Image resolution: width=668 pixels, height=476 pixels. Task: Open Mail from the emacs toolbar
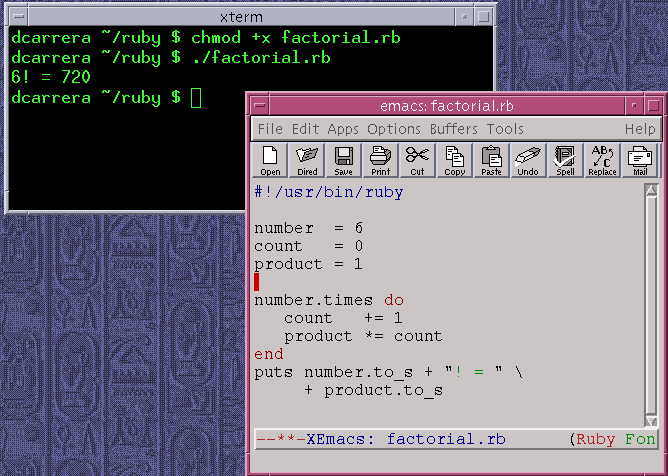639,160
